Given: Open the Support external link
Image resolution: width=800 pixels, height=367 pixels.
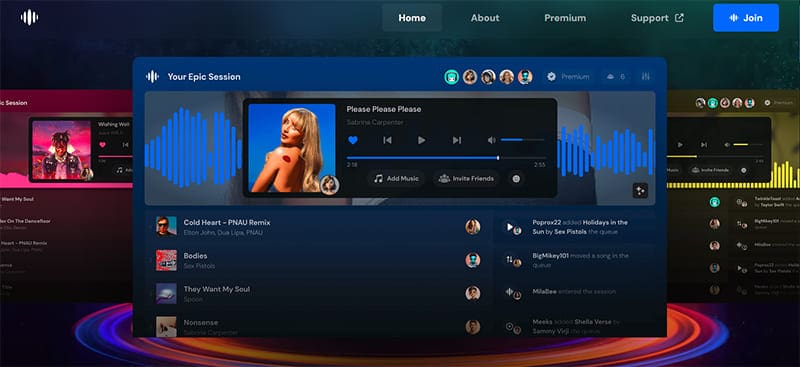Looking at the screenshot, I should [x=657, y=18].
